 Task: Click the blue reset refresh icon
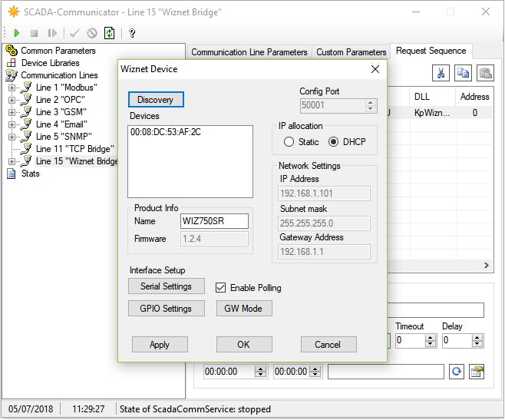click(457, 372)
